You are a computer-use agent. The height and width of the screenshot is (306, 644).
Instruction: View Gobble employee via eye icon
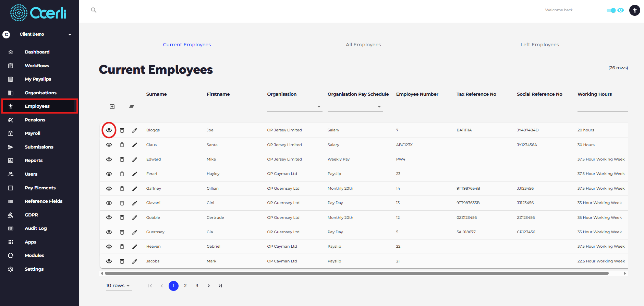[x=109, y=217]
